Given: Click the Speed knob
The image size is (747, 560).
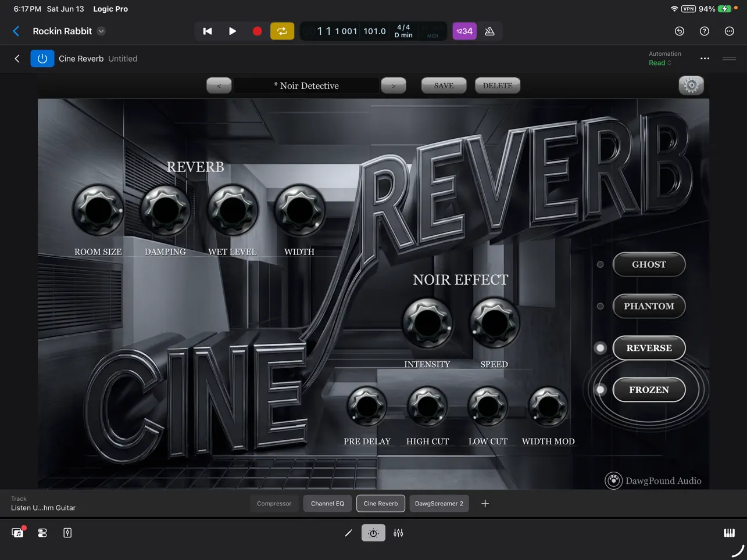Looking at the screenshot, I should 494,322.
